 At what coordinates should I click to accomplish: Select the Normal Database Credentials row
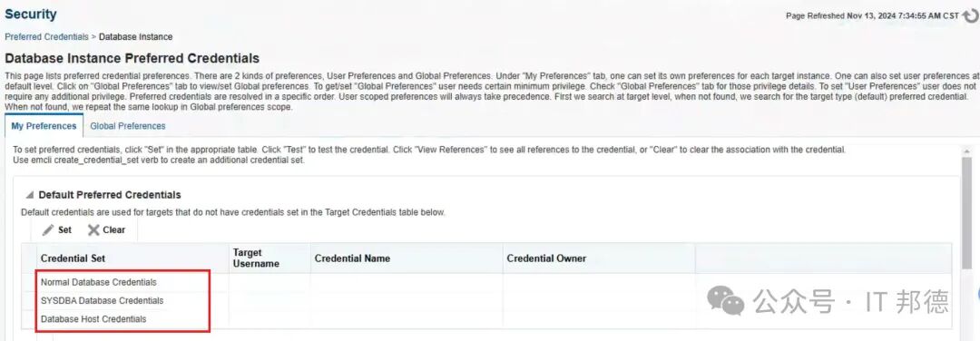(x=487, y=282)
